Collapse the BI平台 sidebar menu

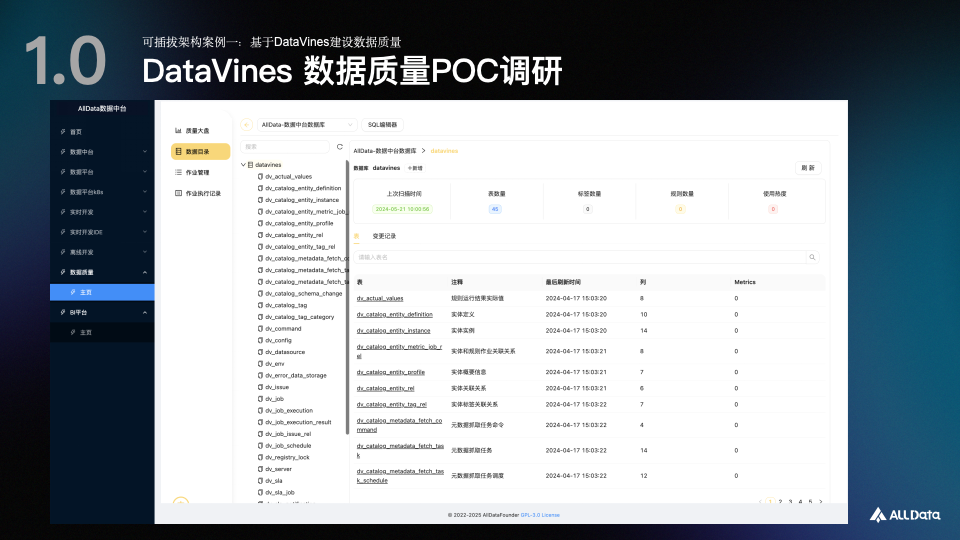coord(145,312)
